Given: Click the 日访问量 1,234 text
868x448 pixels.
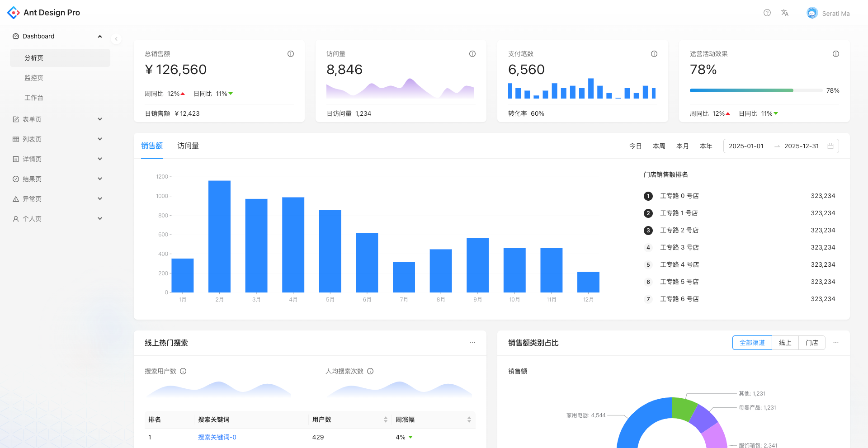Looking at the screenshot, I should click(349, 113).
